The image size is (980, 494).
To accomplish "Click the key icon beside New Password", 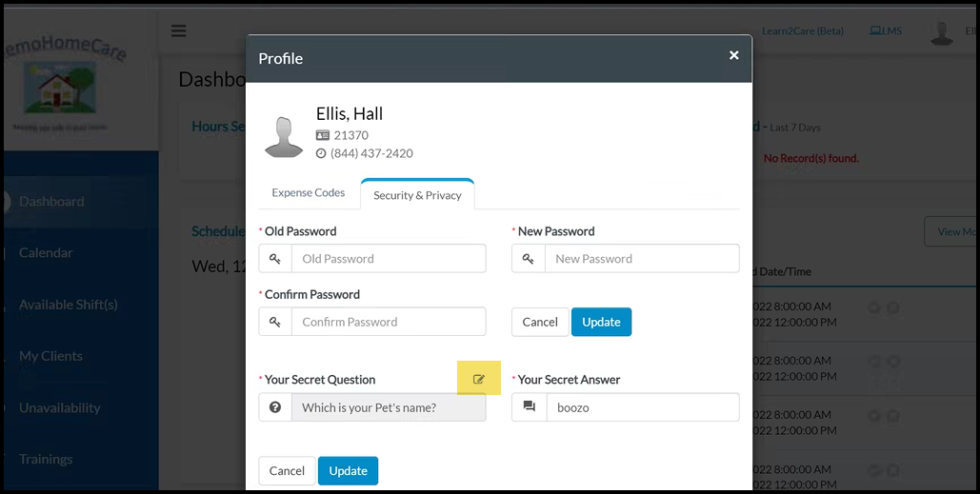I will click(529, 259).
